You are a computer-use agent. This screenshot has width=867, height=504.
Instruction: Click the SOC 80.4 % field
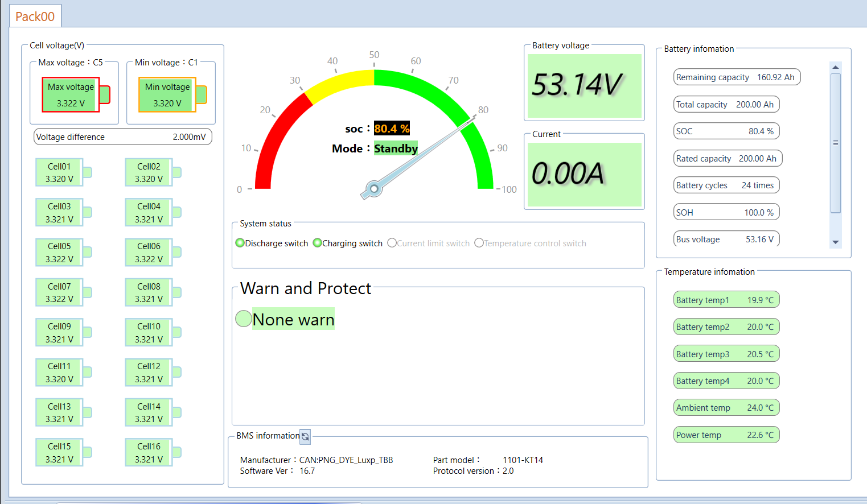pyautogui.click(x=726, y=131)
